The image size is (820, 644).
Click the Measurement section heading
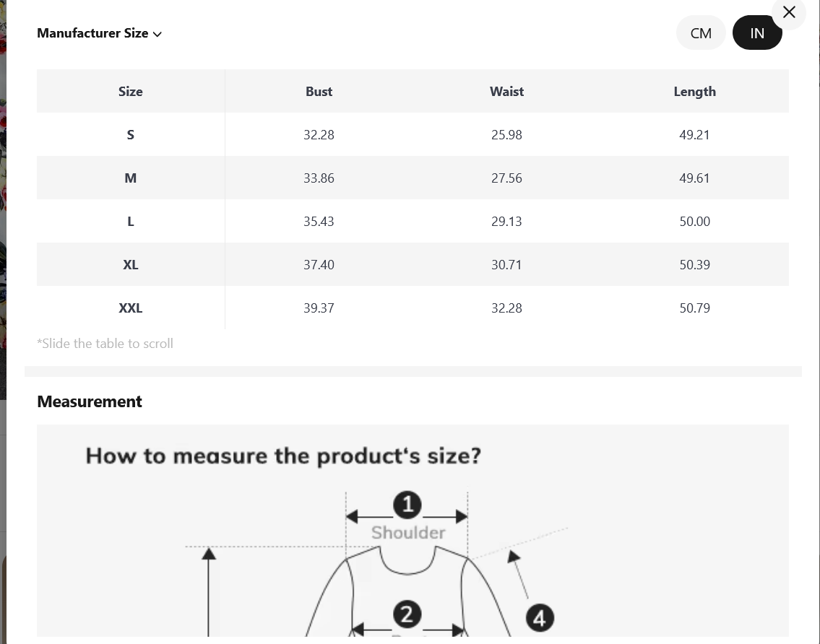click(90, 401)
